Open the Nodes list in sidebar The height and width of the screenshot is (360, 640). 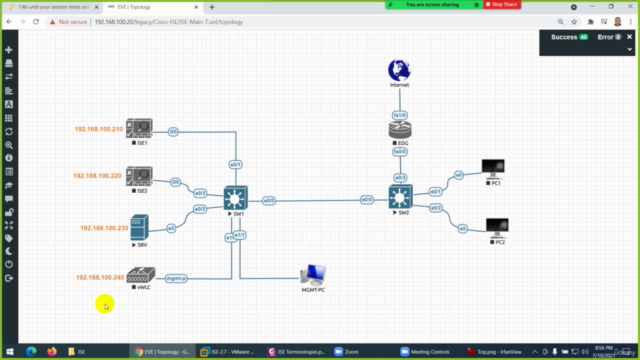9,63
